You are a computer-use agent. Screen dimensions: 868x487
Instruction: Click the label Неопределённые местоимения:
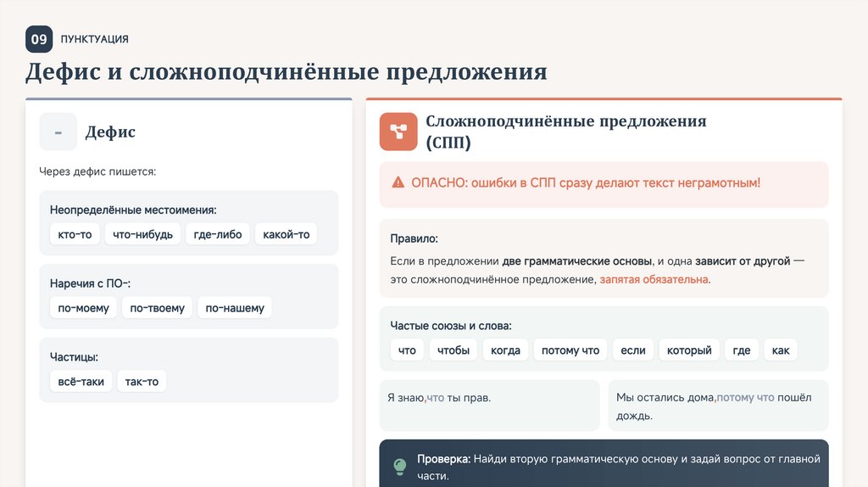(x=133, y=210)
